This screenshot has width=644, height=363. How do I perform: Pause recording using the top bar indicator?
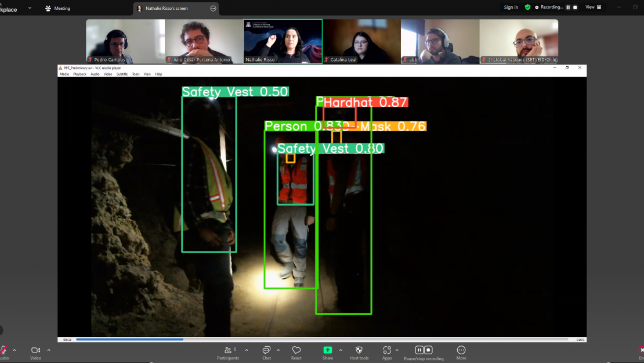[x=568, y=8]
